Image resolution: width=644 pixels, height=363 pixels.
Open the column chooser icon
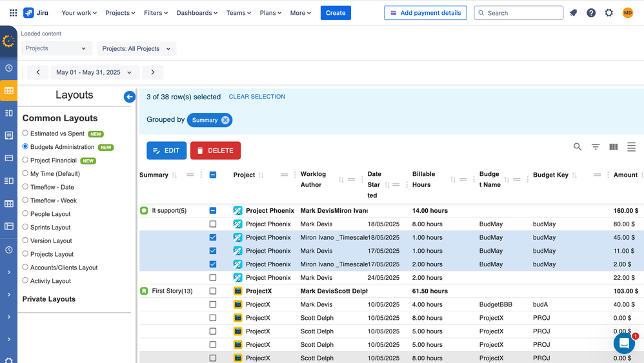[614, 147]
